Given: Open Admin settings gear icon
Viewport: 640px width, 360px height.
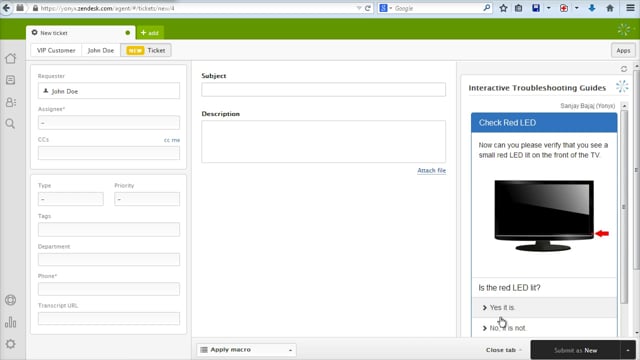Looking at the screenshot, I should pos(11,344).
